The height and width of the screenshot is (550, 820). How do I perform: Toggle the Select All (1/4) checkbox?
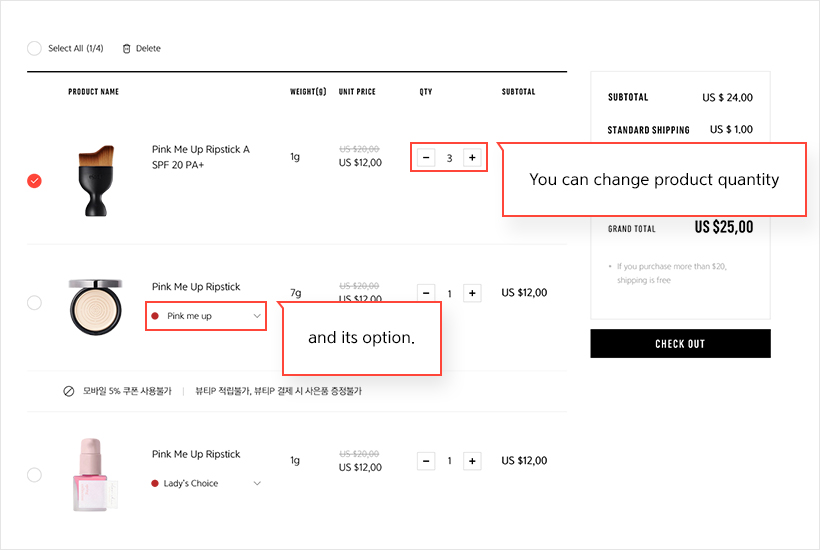[x=34, y=49]
